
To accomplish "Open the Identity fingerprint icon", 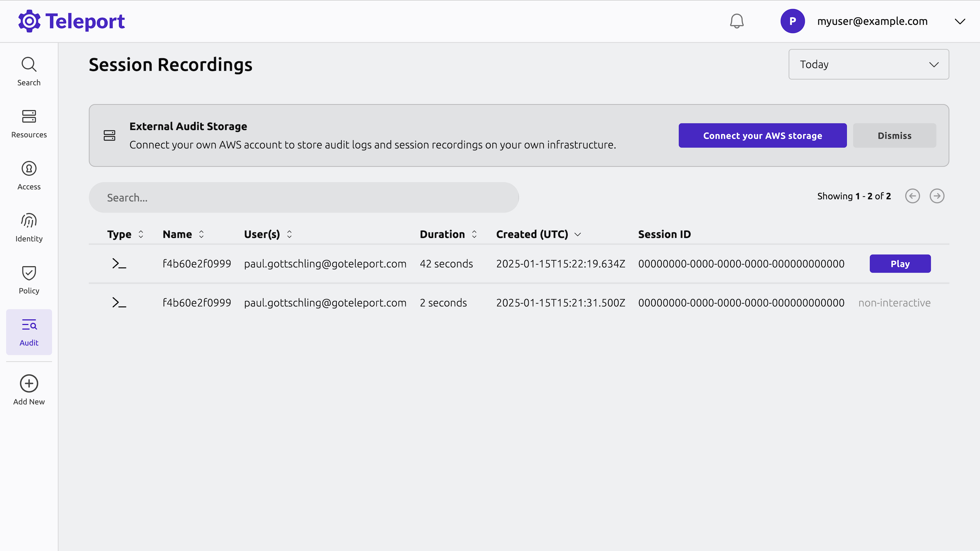I will click(29, 227).
